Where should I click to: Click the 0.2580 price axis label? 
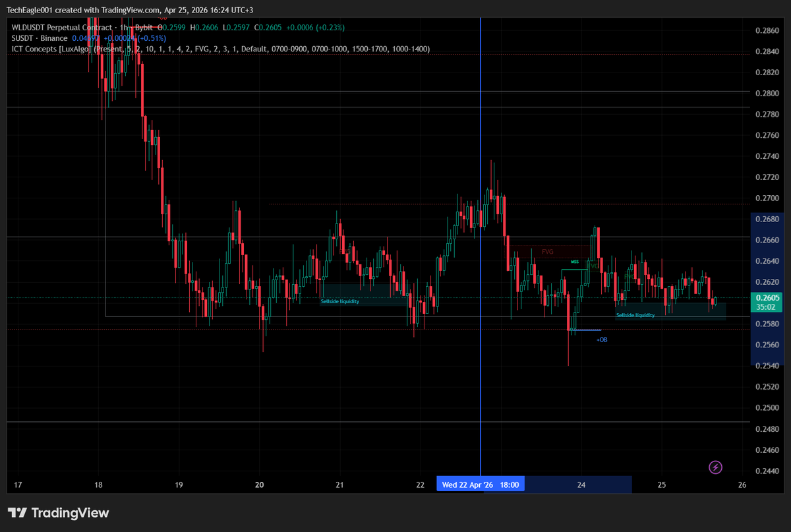(x=769, y=324)
